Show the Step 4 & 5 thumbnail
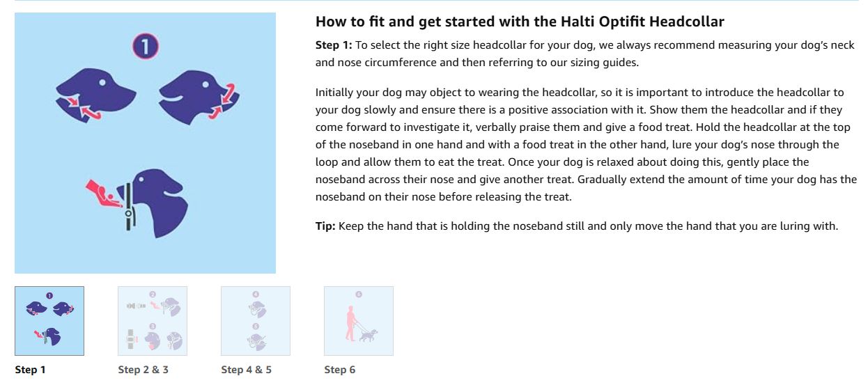Viewport: 868px width, 392px height. [x=256, y=321]
